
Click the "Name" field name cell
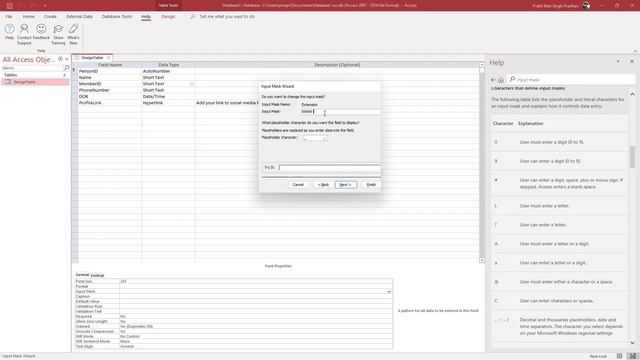(109, 78)
